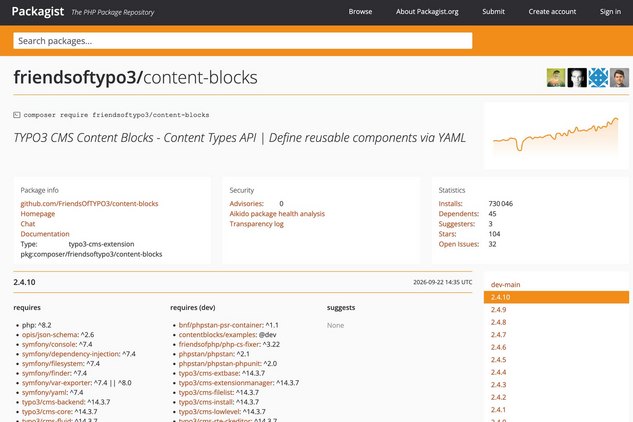Open phpstan/phpstan-phpunit dev dependency
Screen dimensions: 633x422
click(x=220, y=363)
